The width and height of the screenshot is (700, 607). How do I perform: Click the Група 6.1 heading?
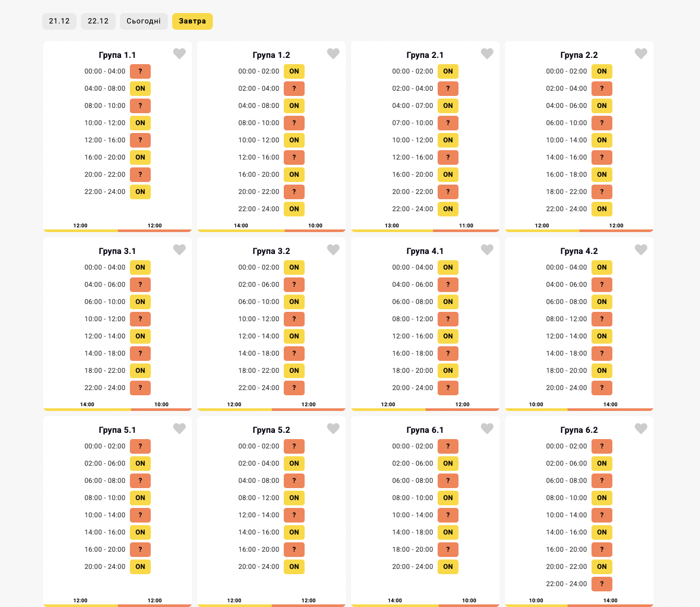coord(425,430)
